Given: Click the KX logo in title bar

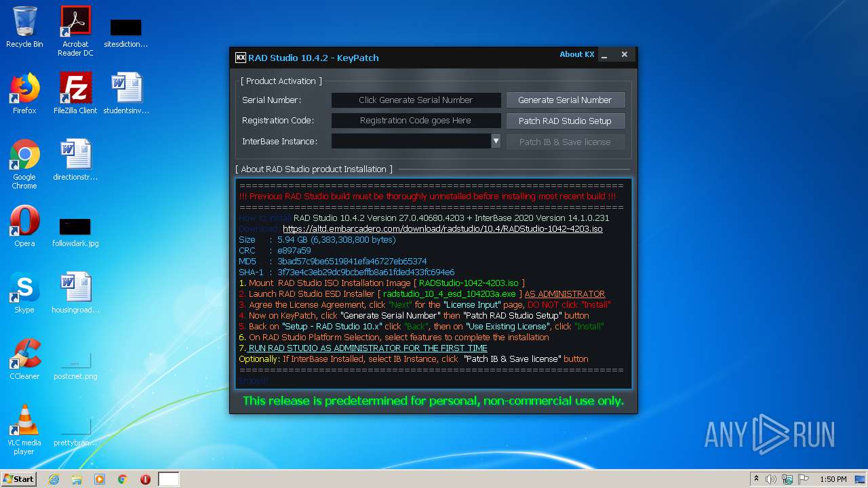Looking at the screenshot, I should click(x=240, y=58).
